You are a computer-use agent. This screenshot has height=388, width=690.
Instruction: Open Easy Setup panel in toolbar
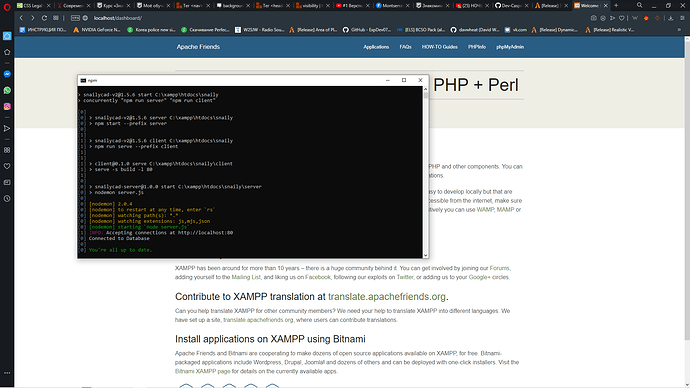click(682, 18)
